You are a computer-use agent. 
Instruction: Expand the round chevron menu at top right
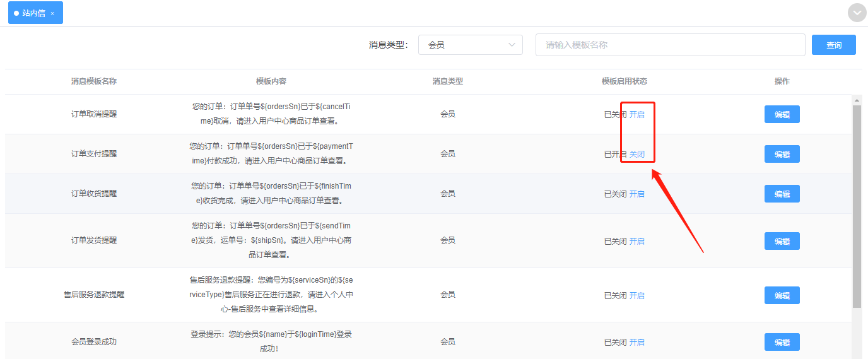point(857,13)
